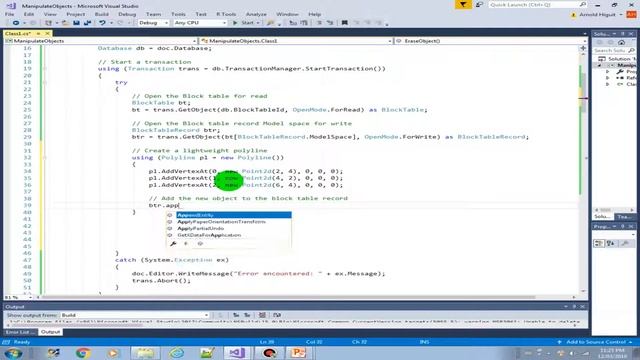Open the ManipulateObjects.Class1 type dropdown
The image size is (640, 360).
coord(296,41)
